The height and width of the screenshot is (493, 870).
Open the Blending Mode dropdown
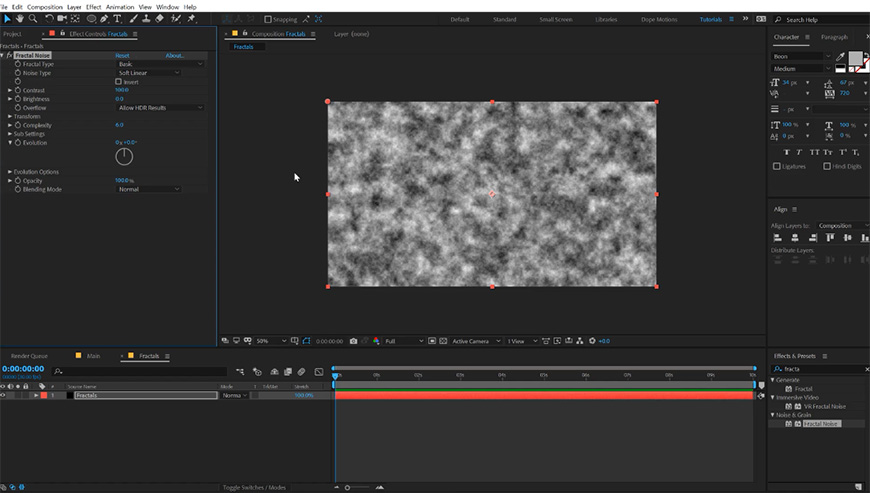click(x=148, y=189)
